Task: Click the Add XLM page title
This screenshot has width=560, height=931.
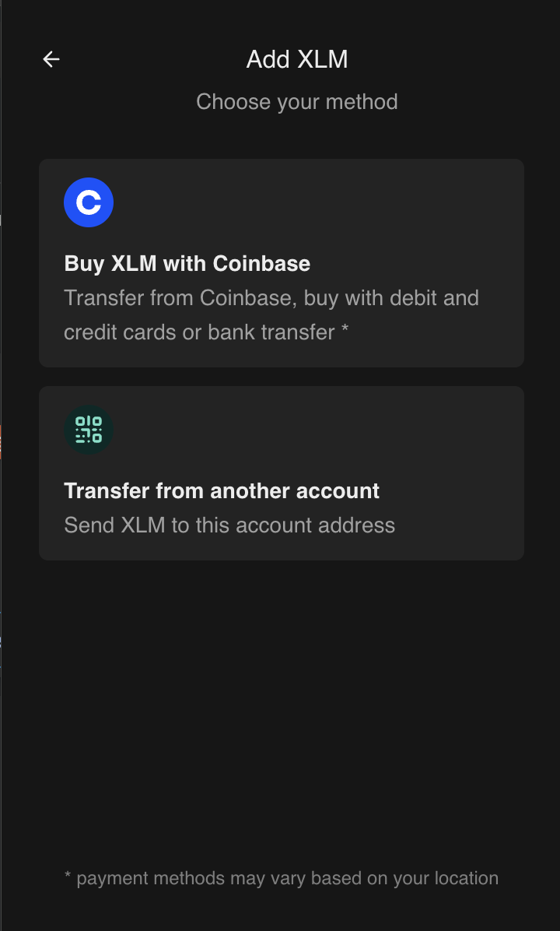Action: tap(297, 59)
